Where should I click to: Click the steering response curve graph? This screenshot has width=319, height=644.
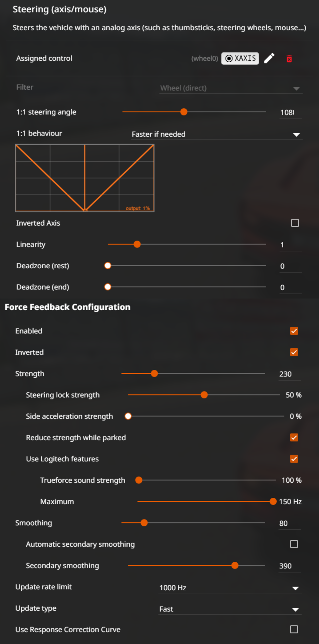click(85, 178)
